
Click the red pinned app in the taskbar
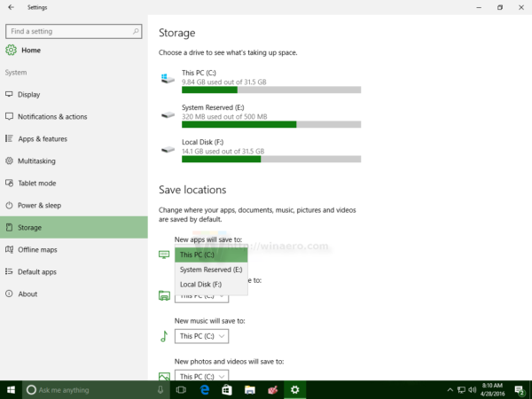272,390
